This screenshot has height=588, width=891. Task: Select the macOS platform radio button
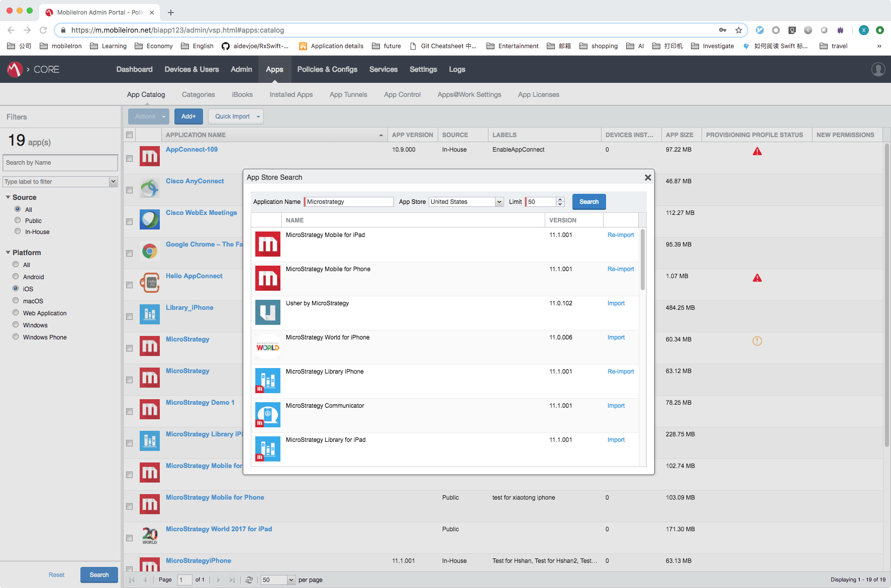coord(16,300)
